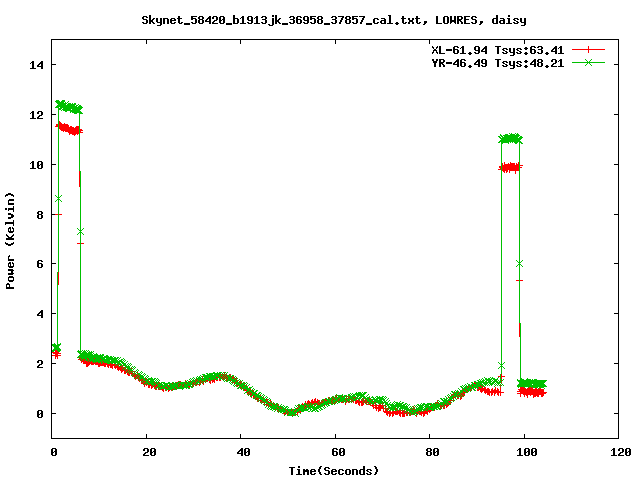Screen dimensions: 640x480
Task: Click the x-axis tick label 100
Action: click(x=527, y=452)
